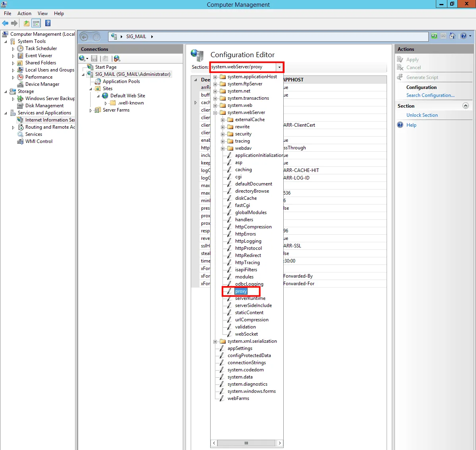Select SIG_MAIL server node in Connections

(x=133, y=74)
